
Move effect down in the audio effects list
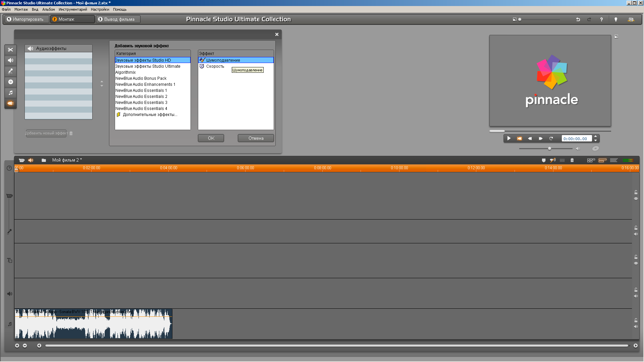point(102,86)
